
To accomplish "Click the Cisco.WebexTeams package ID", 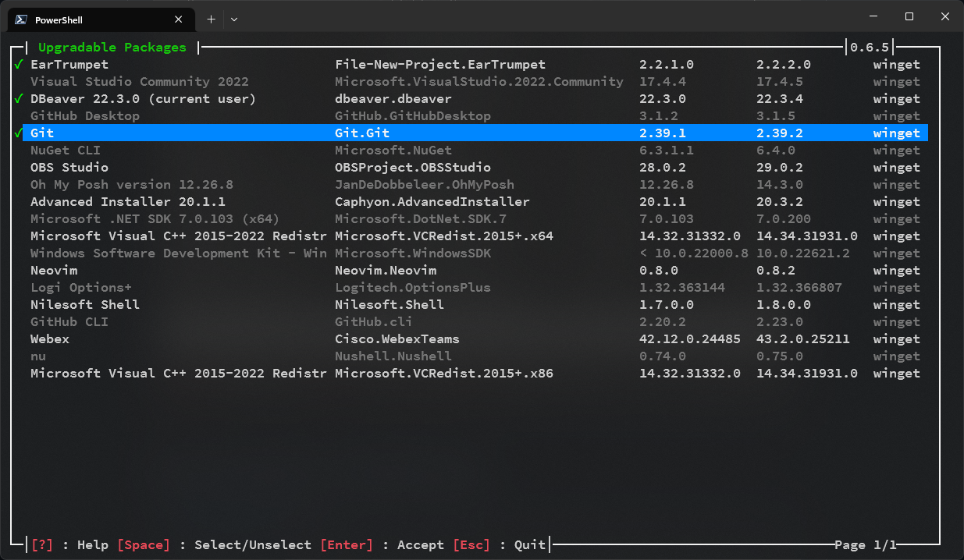I will (397, 339).
